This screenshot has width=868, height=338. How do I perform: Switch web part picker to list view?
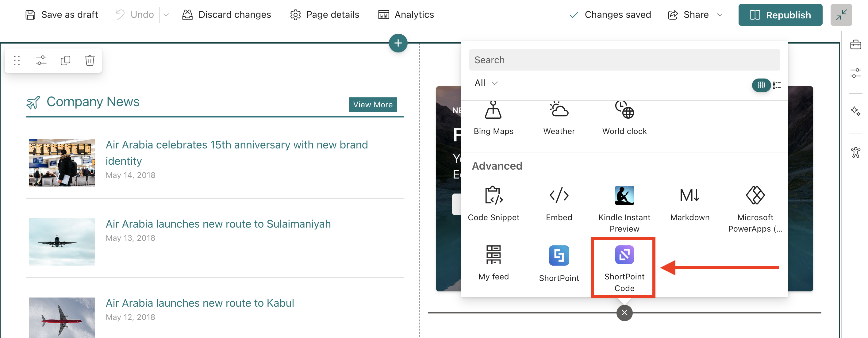[x=776, y=85]
